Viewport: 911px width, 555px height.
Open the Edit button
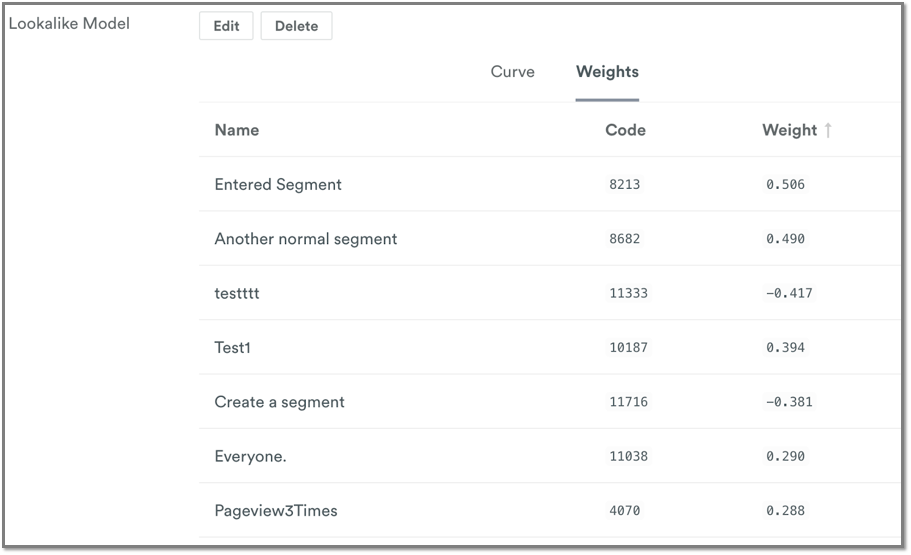coord(226,26)
